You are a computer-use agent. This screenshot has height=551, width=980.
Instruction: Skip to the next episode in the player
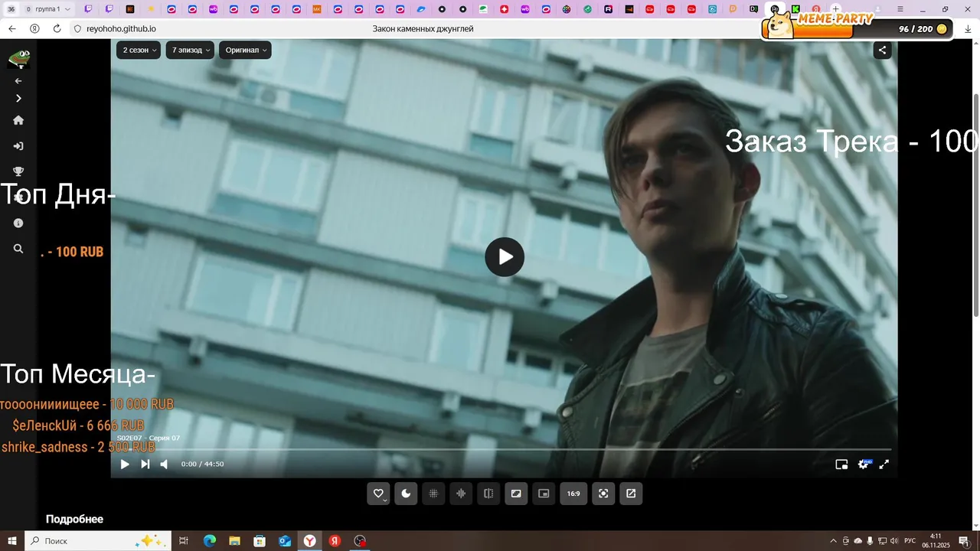[145, 464]
